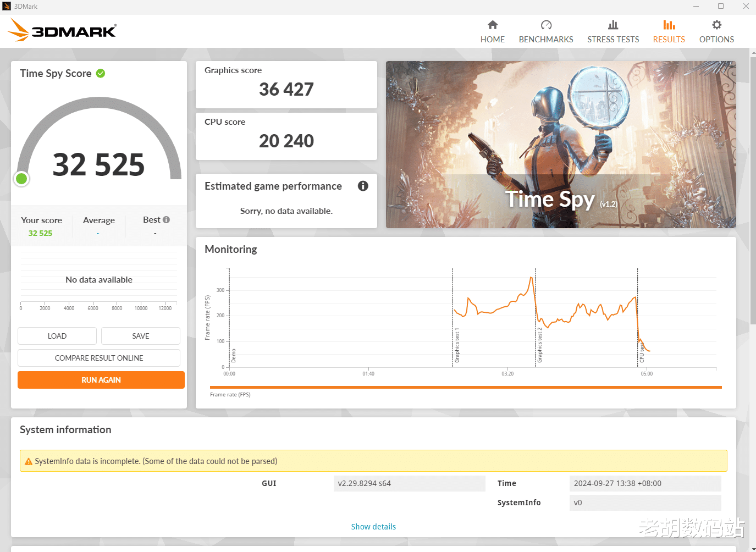Click the Frame rate (FPS) legend label
This screenshot has width=756, height=552.
[230, 395]
